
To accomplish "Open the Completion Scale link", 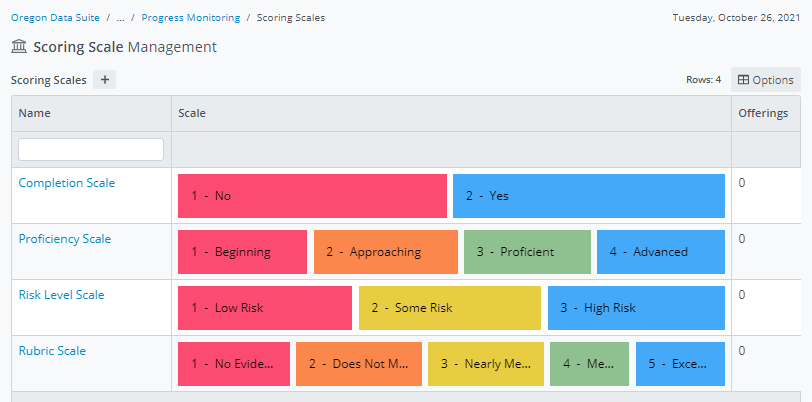I will (x=67, y=183).
